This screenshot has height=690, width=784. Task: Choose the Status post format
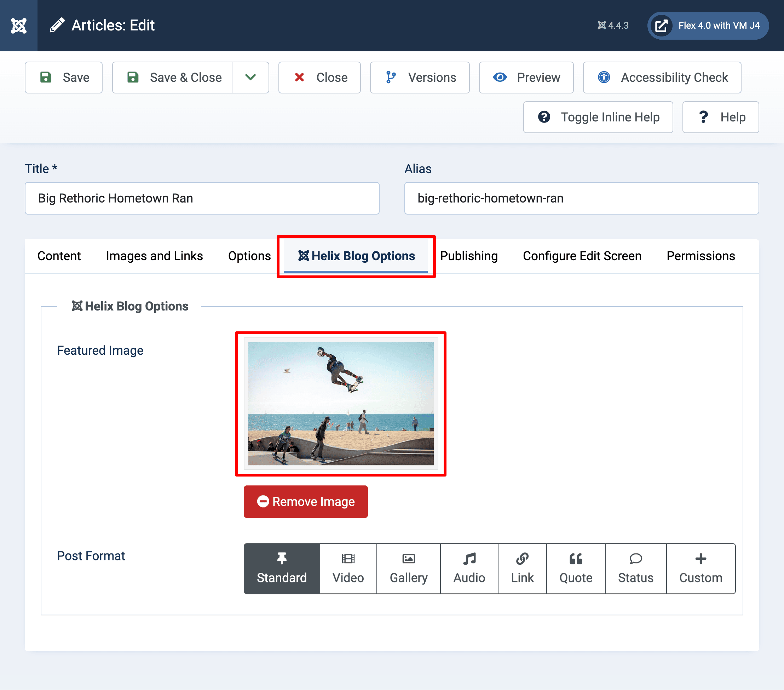click(x=635, y=568)
